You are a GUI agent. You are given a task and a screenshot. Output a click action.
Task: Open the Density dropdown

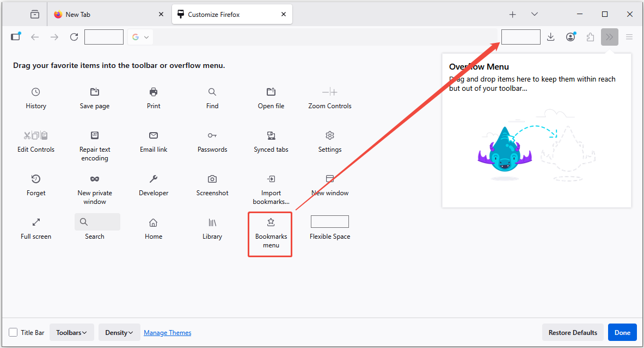click(119, 332)
